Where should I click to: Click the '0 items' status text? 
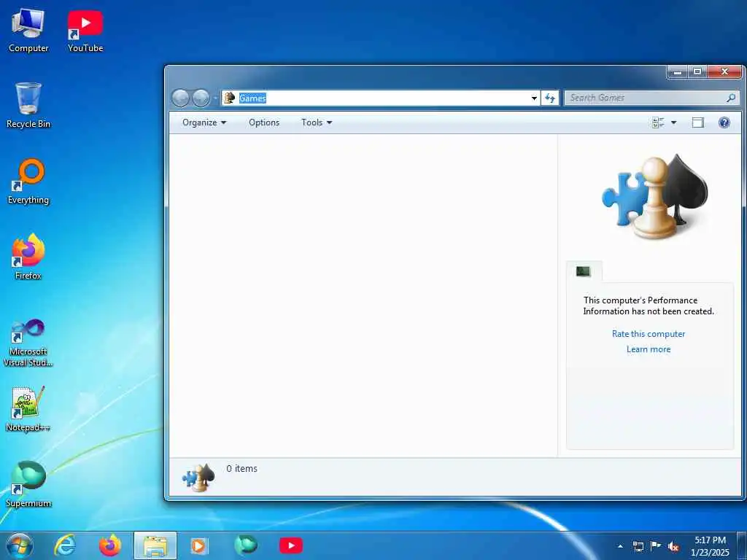point(242,469)
